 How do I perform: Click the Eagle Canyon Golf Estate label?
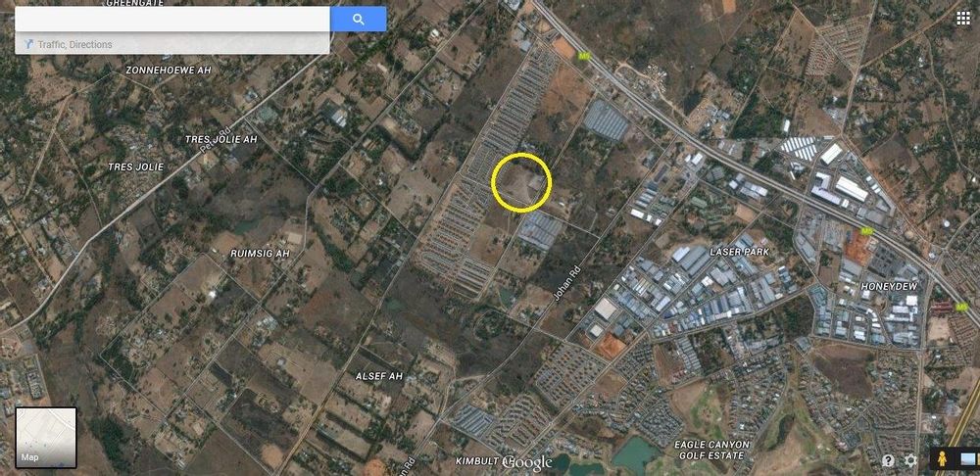tap(711, 450)
